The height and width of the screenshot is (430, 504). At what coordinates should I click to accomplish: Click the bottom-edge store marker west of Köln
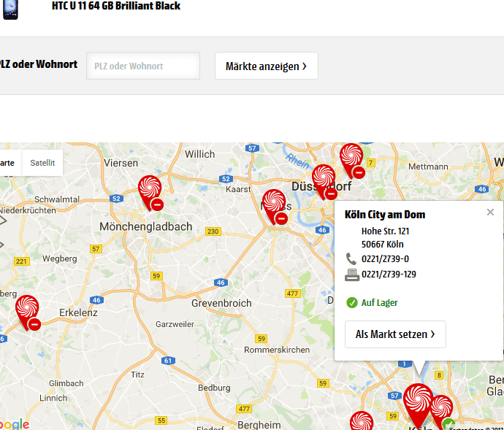click(x=362, y=421)
